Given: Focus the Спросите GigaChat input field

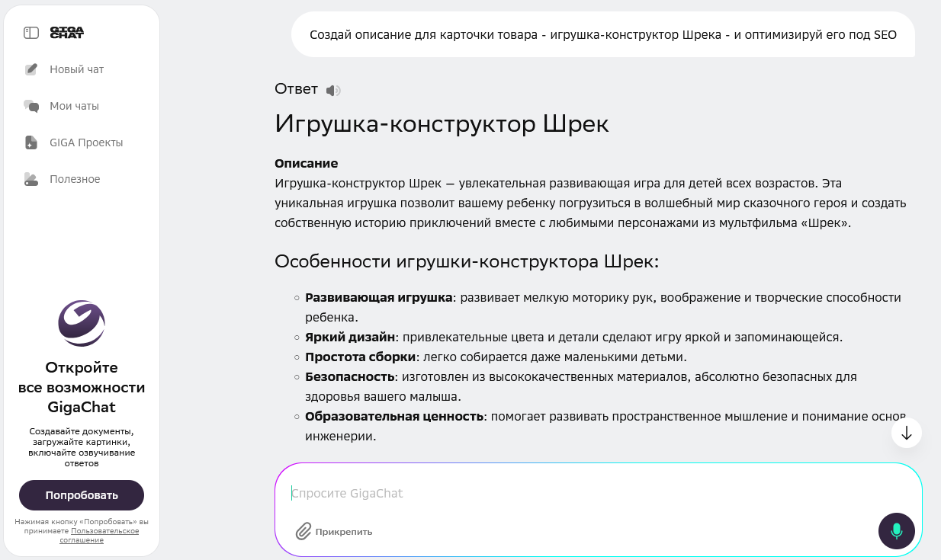Looking at the screenshot, I should tap(580, 493).
